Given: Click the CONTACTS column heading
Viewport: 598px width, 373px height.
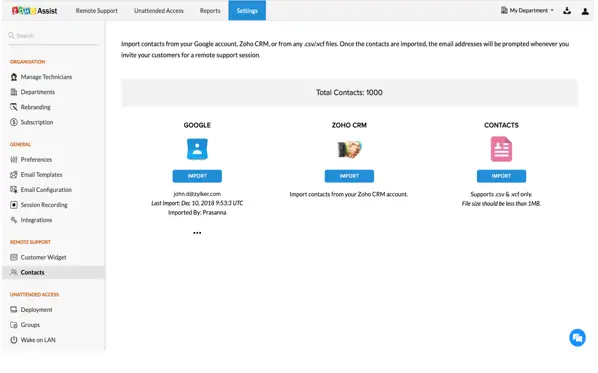Looking at the screenshot, I should coord(501,125).
